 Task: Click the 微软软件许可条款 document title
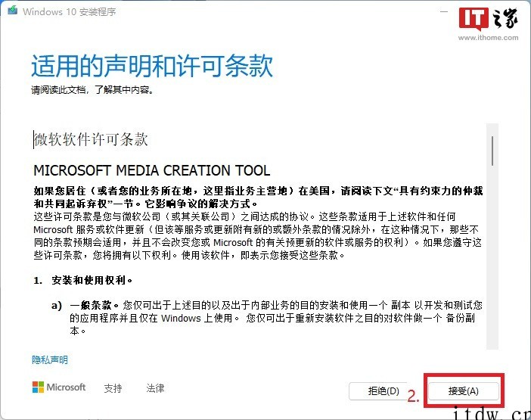tap(91, 140)
